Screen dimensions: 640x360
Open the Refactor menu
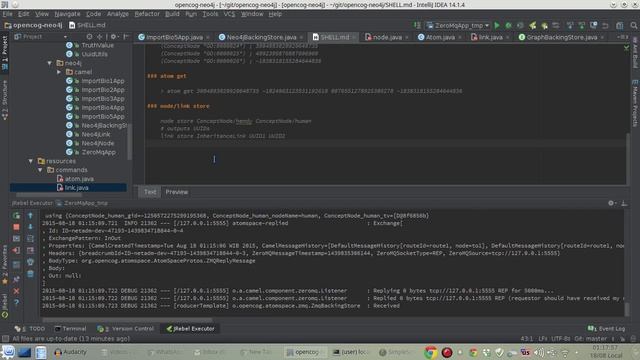pyautogui.click(x=147, y=14)
